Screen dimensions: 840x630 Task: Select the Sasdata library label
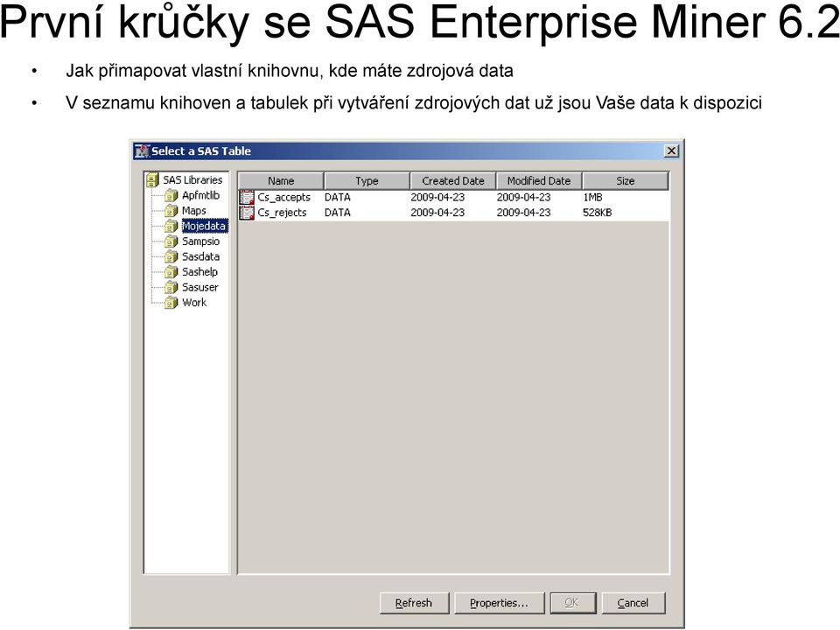pyautogui.click(x=201, y=256)
